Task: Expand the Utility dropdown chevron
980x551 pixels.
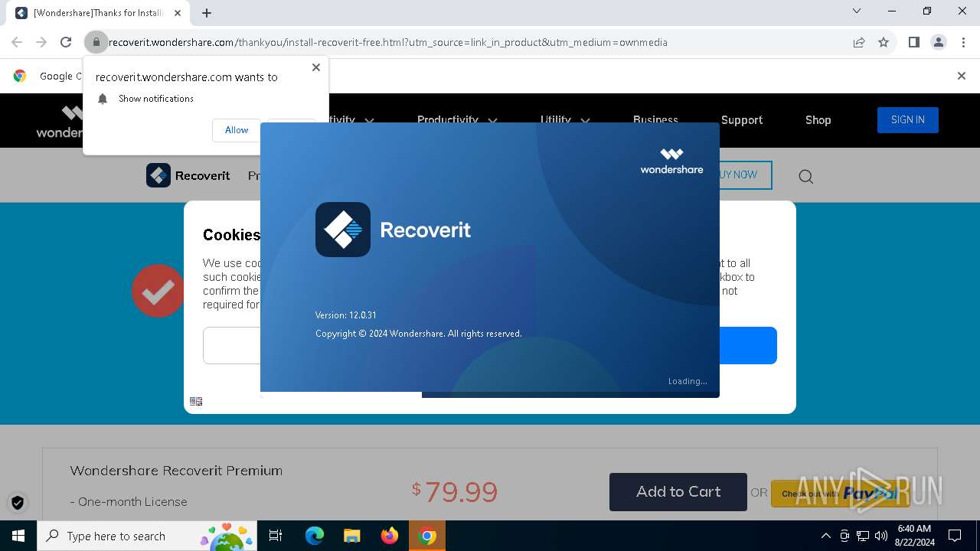Action: click(x=585, y=121)
